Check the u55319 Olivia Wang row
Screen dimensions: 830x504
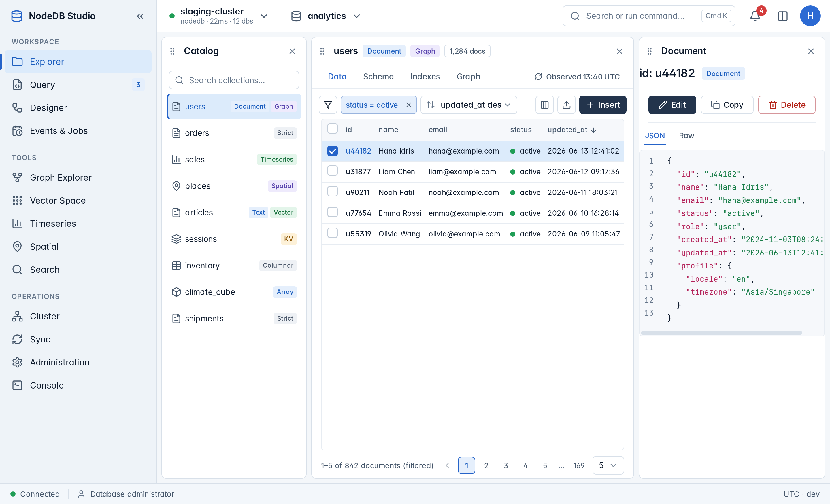pyautogui.click(x=332, y=233)
